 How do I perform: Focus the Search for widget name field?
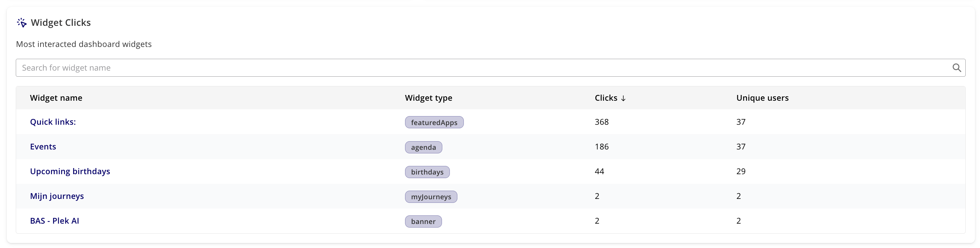490,68
